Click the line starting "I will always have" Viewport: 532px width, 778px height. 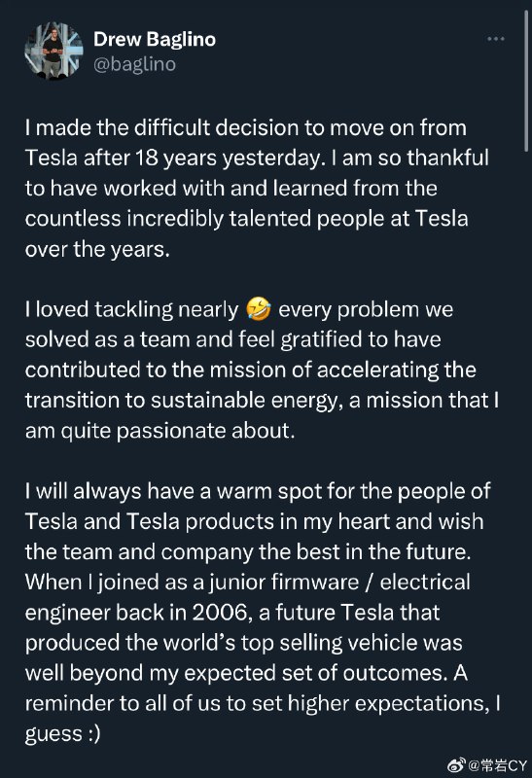[x=258, y=491]
